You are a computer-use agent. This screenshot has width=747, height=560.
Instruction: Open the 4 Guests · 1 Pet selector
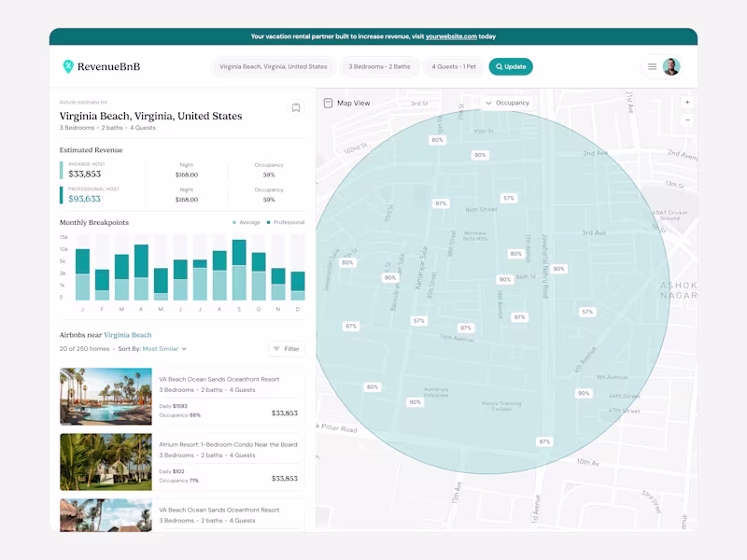[x=454, y=66]
